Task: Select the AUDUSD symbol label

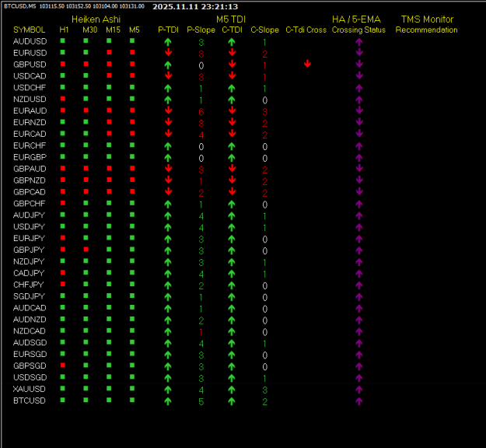Action: point(30,41)
